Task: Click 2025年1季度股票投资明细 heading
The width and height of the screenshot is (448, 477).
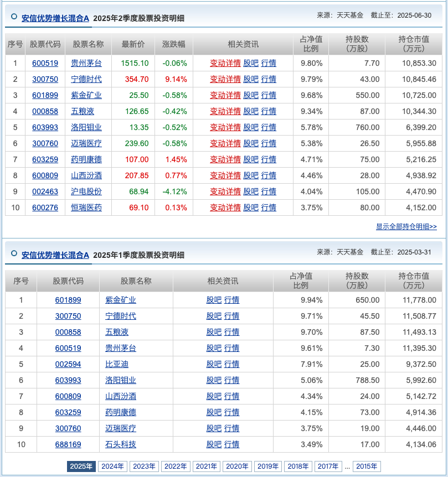Action: pos(139,255)
